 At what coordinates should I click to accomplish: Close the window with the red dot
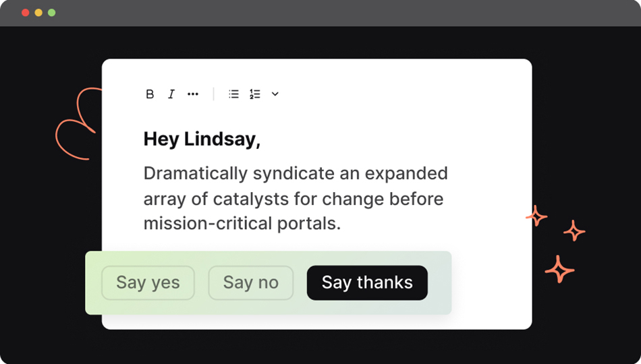tap(26, 13)
